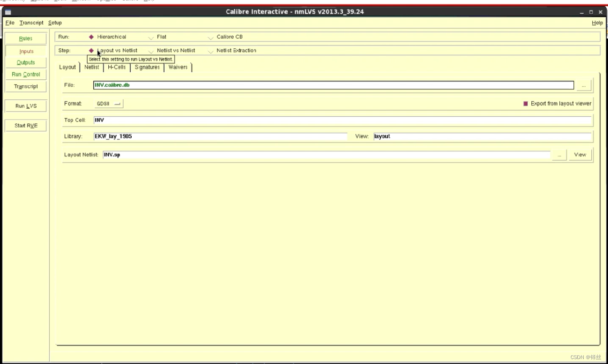Screen dimensions: 608x364
Task: Open the Setup menu
Action: (x=55, y=23)
